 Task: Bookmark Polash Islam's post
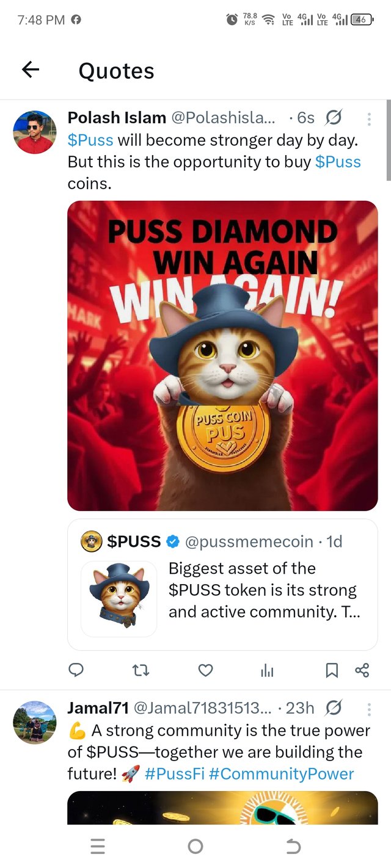tap(331, 671)
